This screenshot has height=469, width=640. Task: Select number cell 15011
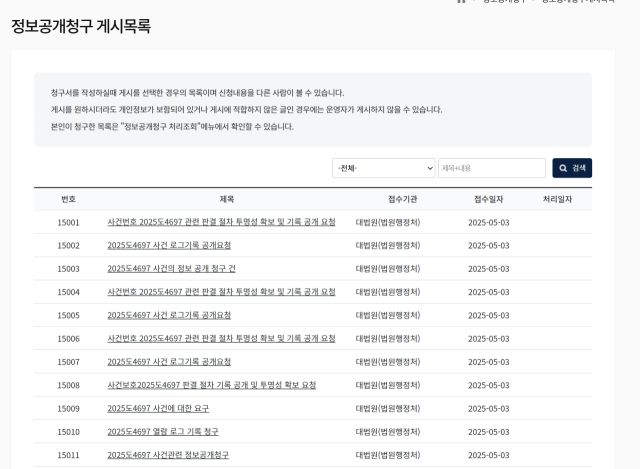pos(68,455)
